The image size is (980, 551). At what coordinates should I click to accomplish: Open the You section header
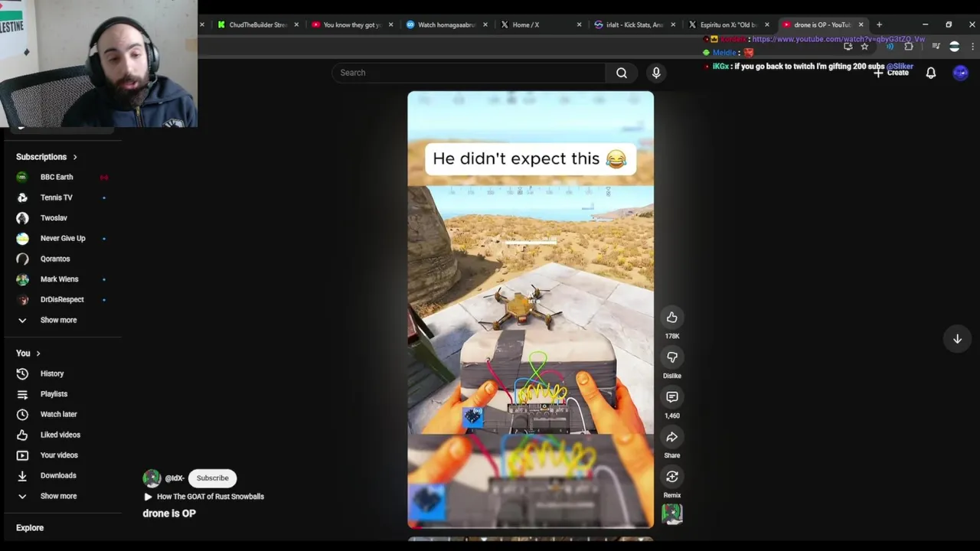pyautogui.click(x=28, y=354)
